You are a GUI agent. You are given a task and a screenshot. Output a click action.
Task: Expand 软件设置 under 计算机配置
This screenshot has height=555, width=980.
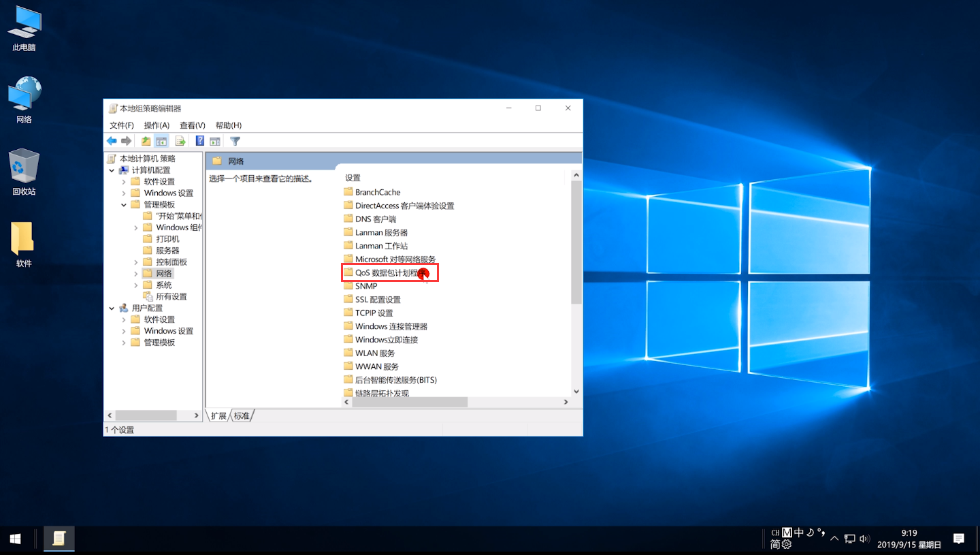(124, 182)
